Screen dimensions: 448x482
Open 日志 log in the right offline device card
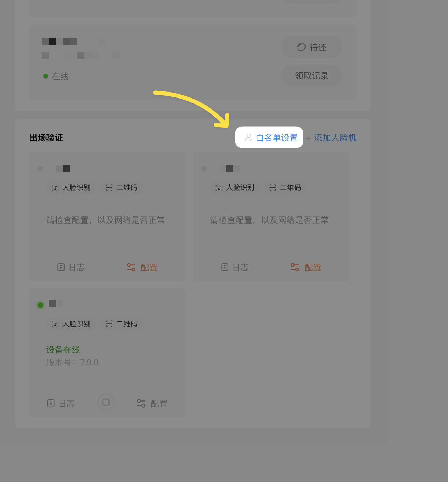point(235,267)
